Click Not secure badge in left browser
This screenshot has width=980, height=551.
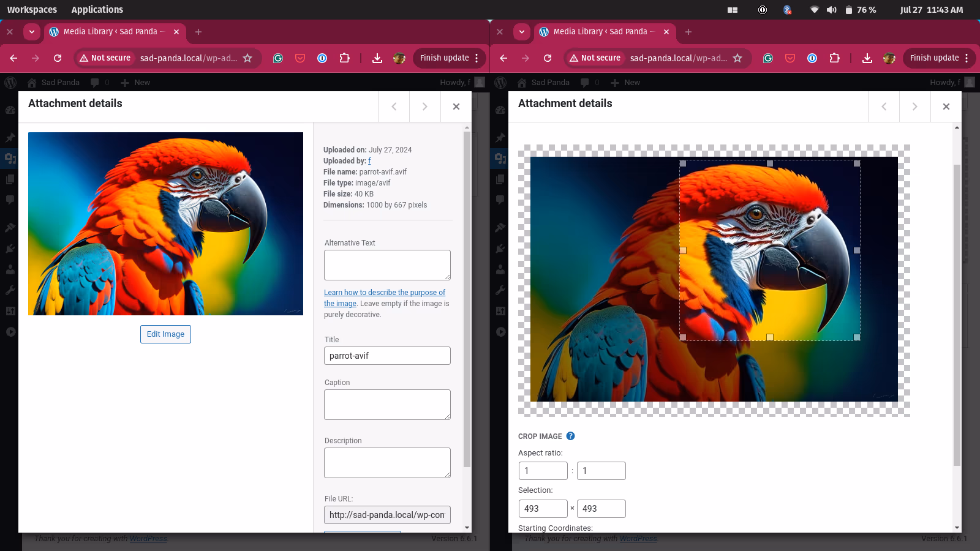pos(105,58)
